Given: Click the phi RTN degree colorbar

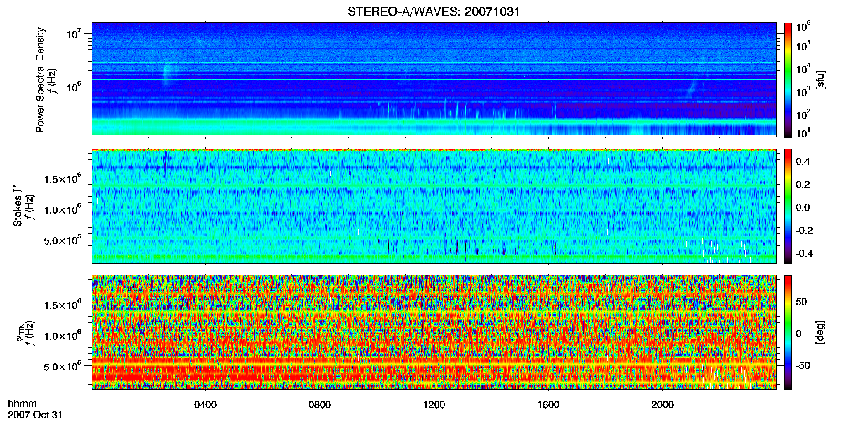Looking at the screenshot, I should (x=788, y=332).
